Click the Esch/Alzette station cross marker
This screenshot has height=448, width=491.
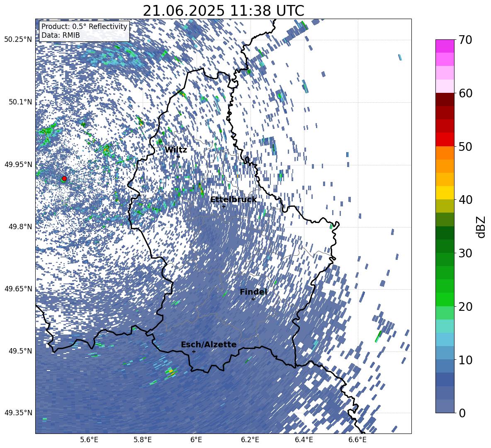tap(194, 351)
